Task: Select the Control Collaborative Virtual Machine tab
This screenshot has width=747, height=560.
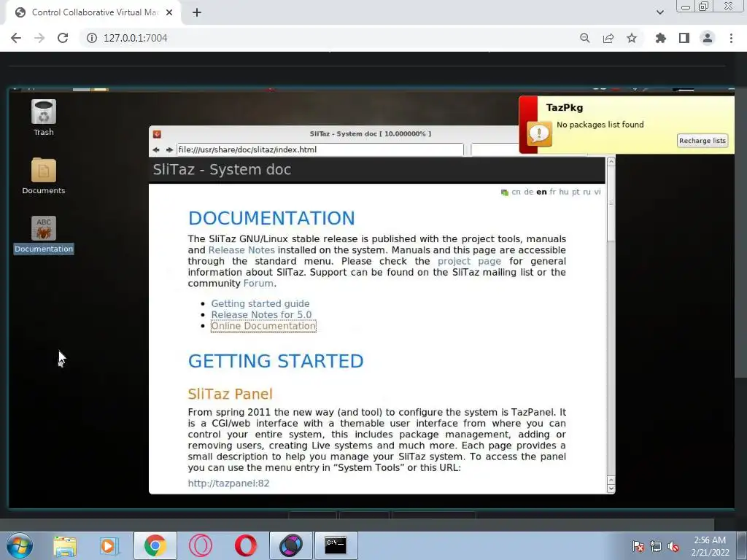Action: pos(94,12)
